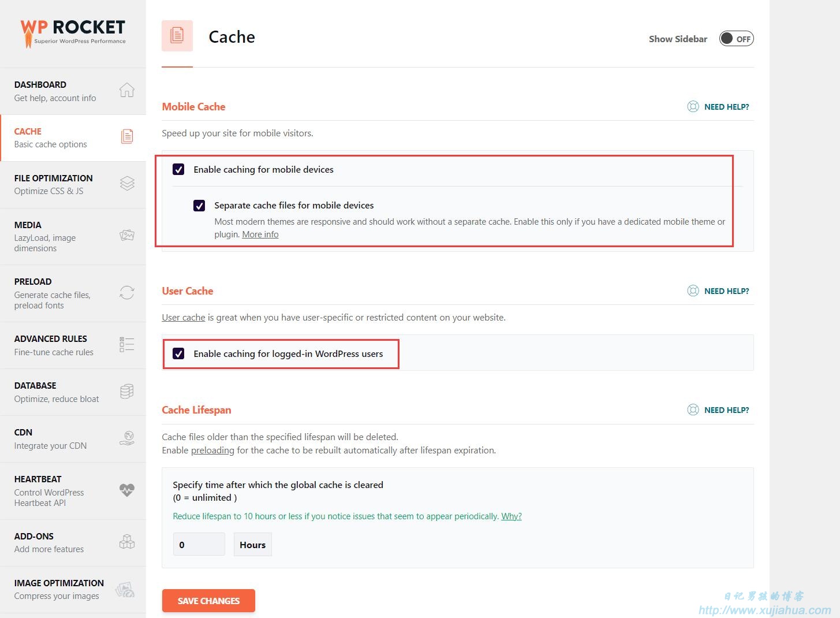Open the Dashboard menu item
The height and width of the screenshot is (618, 840).
[x=73, y=91]
